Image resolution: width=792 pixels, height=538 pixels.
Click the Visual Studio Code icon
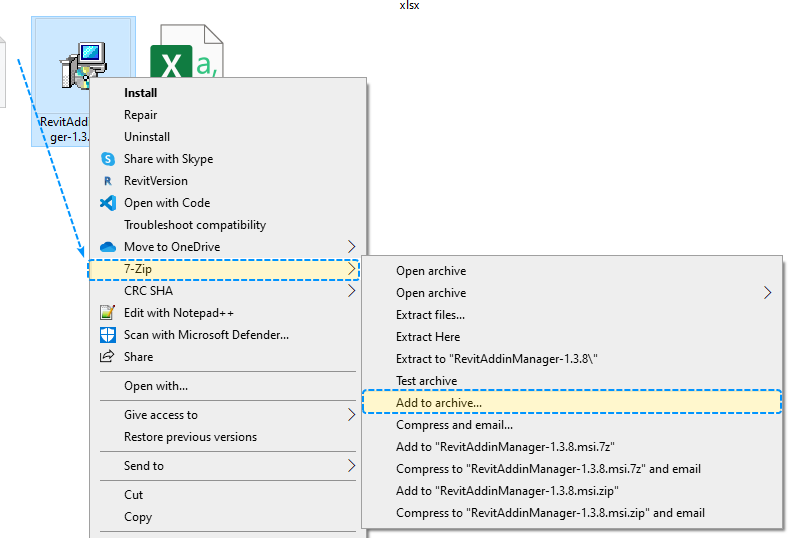coord(108,203)
